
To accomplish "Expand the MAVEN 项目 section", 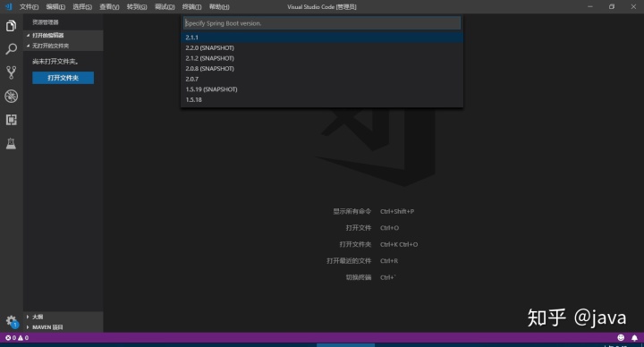I will (64, 327).
